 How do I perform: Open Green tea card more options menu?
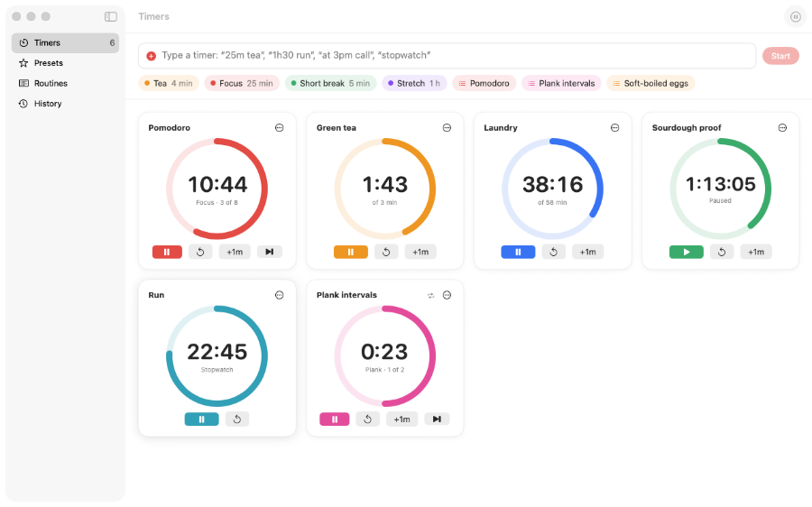pyautogui.click(x=447, y=128)
